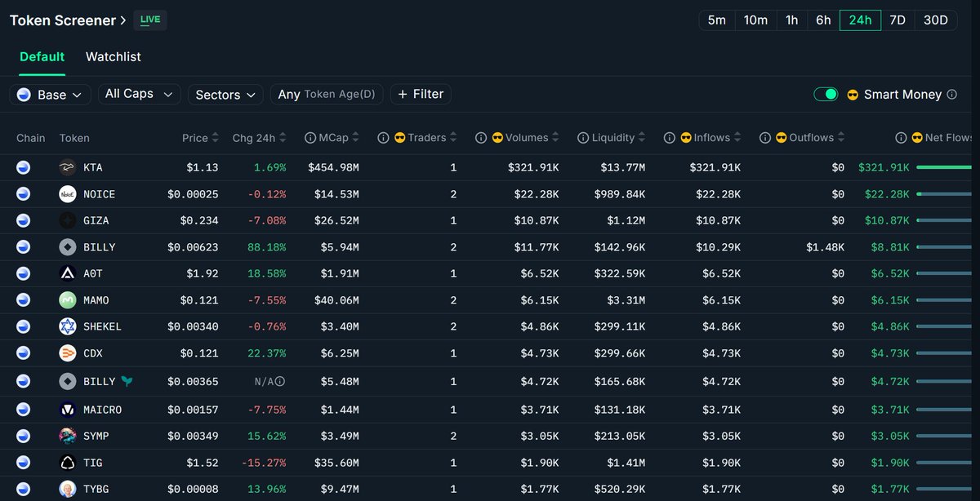Click the + Filter button
980x501 pixels.
coord(420,95)
